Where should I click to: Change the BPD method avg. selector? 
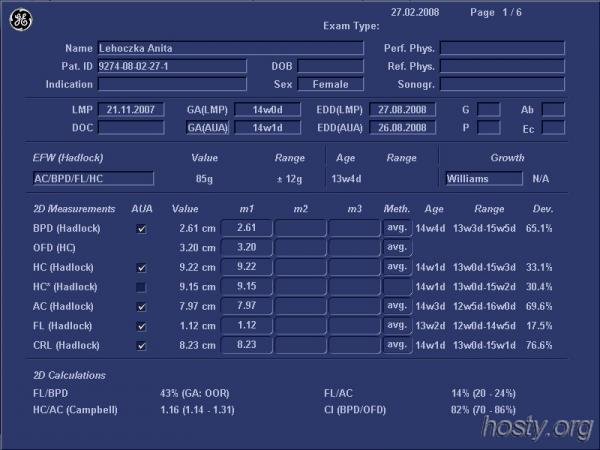(397, 228)
